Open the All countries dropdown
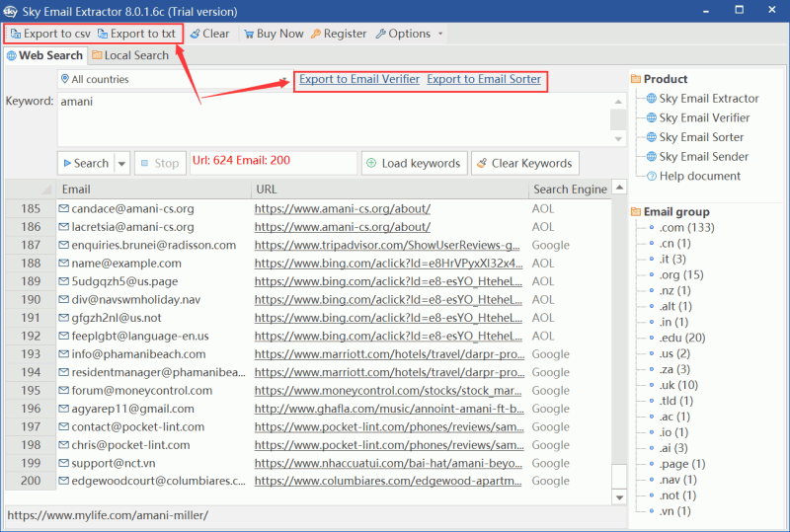 point(175,80)
